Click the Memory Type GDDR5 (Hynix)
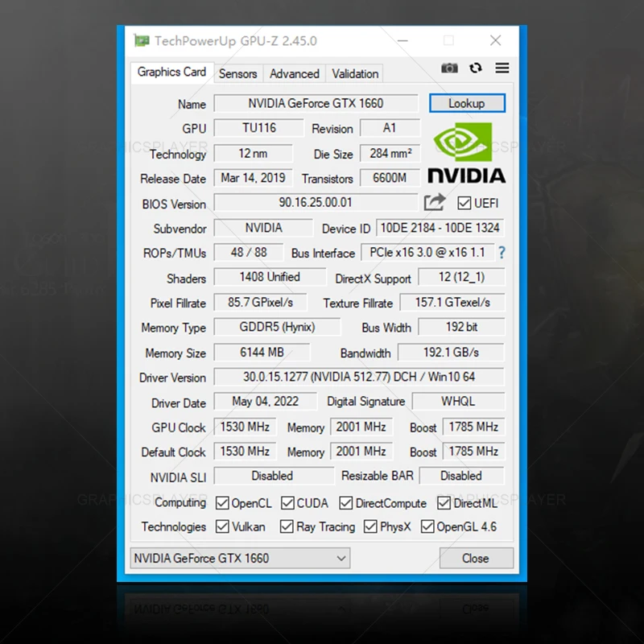Image resolution: width=644 pixels, height=644 pixels. coord(277,327)
